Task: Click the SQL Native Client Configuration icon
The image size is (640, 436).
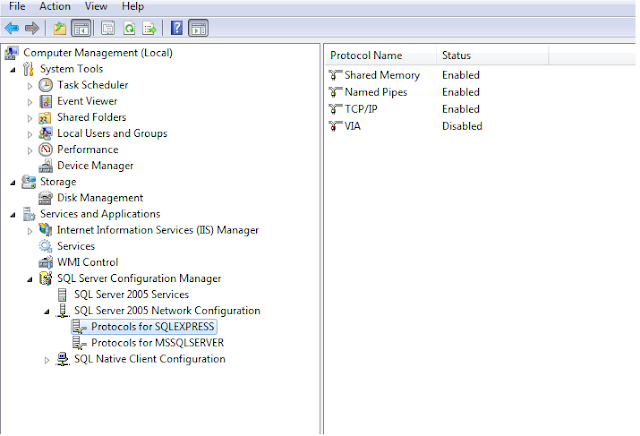Action: [62, 359]
